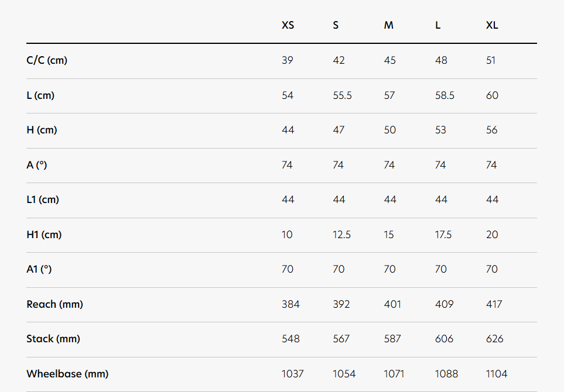This screenshot has height=392, width=564.
Task: Click the S size column header
Action: (x=336, y=26)
